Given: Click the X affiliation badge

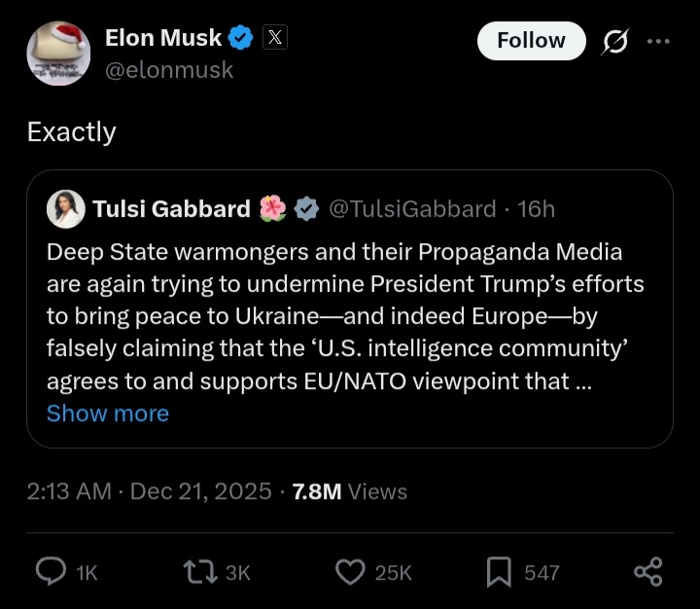Looking at the screenshot, I should coord(275,38).
